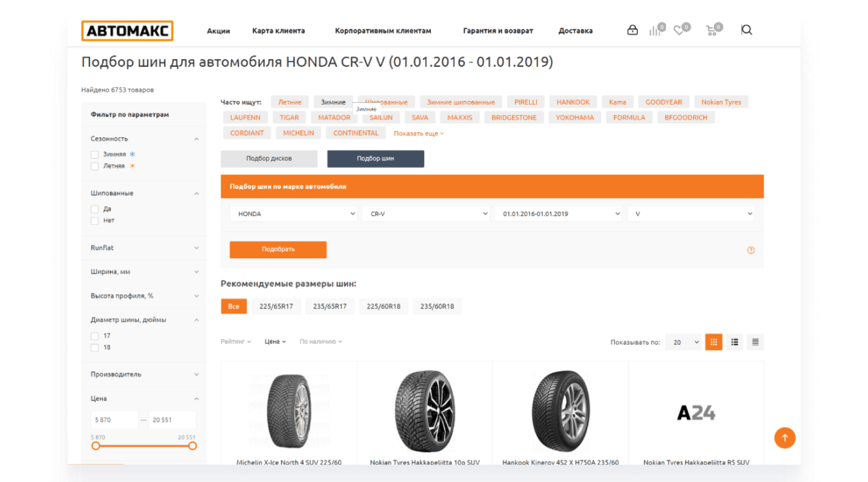The width and height of the screenshot is (868, 482).
Task: Select the 235/60R18 tire size
Action: coord(437,306)
